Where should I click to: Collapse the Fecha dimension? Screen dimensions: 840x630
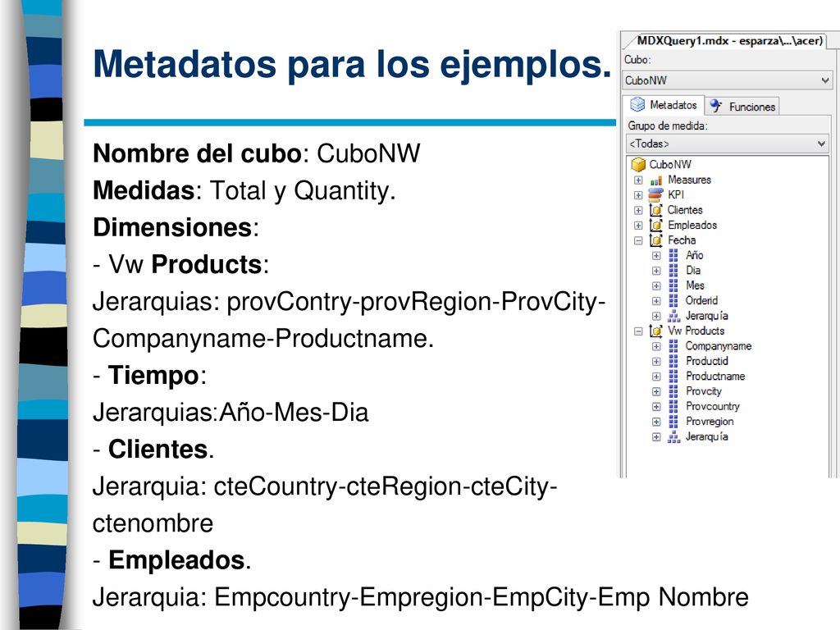click(638, 240)
